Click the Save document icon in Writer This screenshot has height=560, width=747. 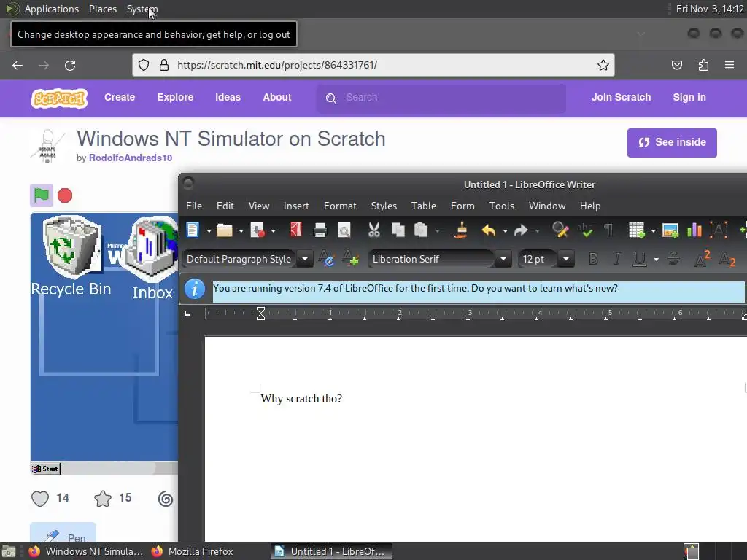258,230
